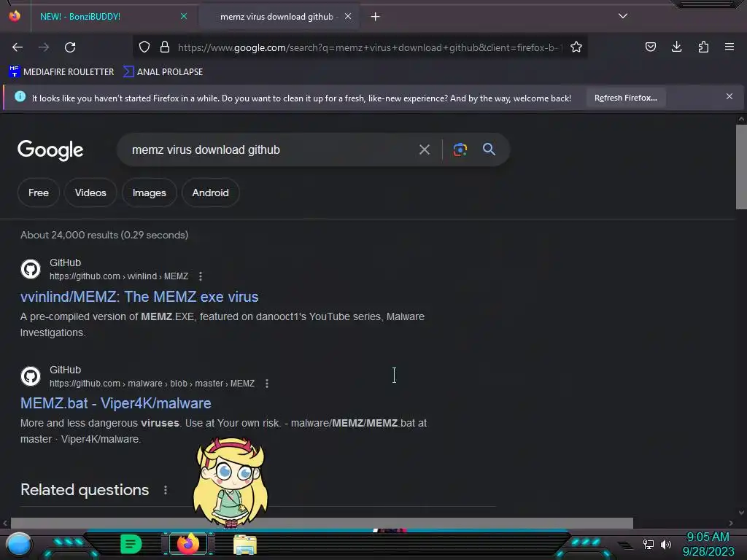
Task: Click the horizontal scrollbar thumb
Action: click(x=322, y=523)
